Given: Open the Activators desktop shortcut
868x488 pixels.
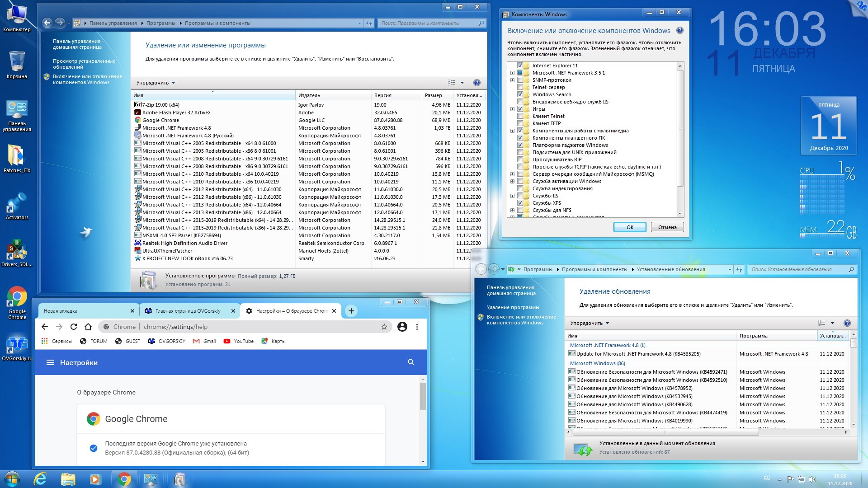Looking at the screenshot, I should [x=17, y=206].
